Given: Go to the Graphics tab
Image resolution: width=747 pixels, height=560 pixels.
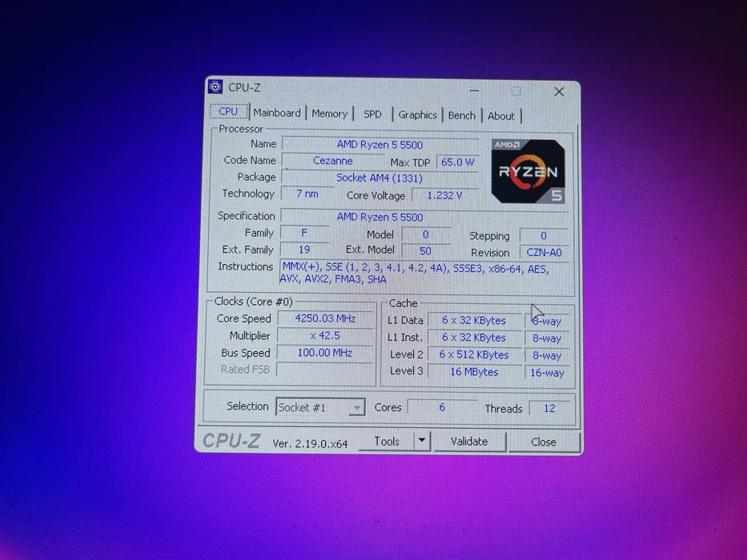Looking at the screenshot, I should [x=417, y=114].
